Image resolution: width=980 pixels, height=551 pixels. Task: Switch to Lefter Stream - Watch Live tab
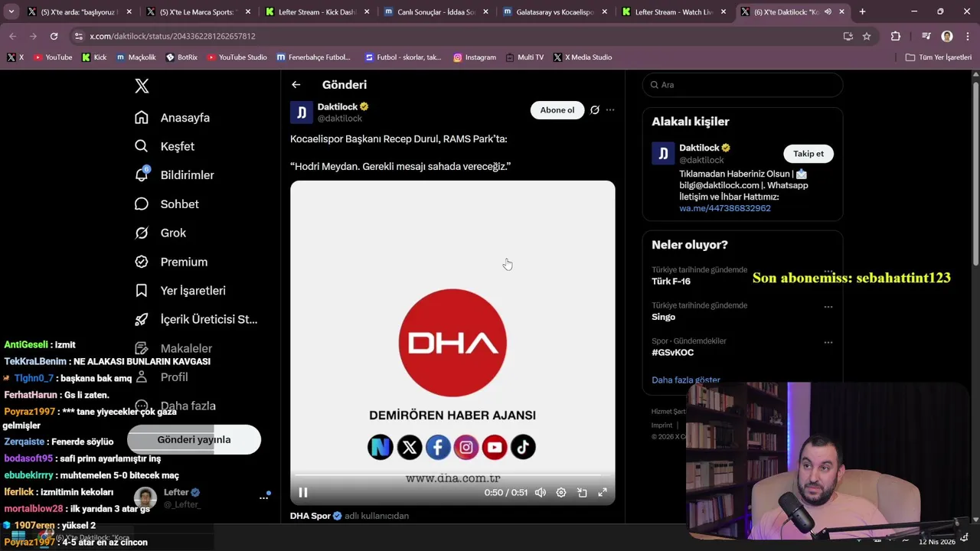point(675,12)
